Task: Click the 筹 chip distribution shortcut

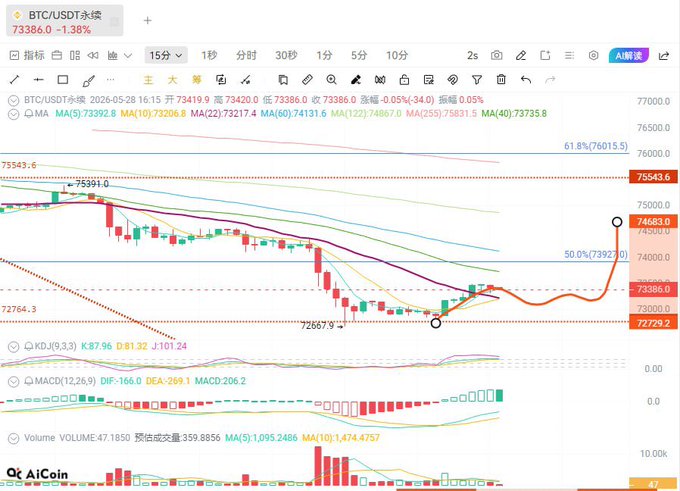Action: point(197,80)
